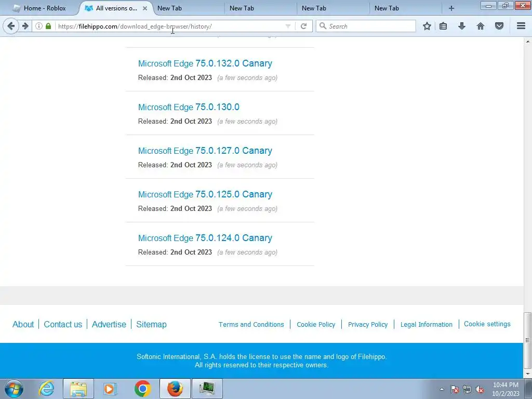
Task: Open Microsoft Edge 75.0.125.0 Canary link
Action: 205,194
